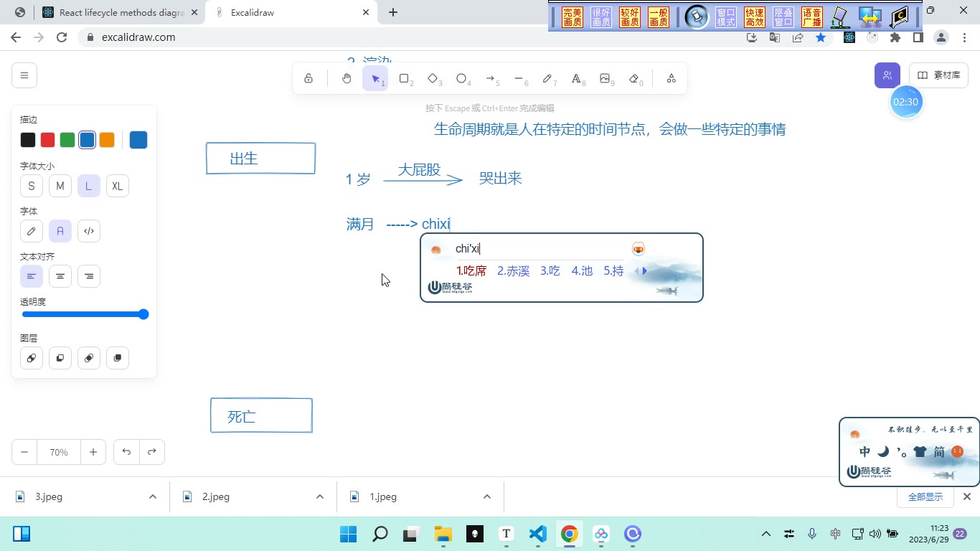Zoom in the canvas
The height and width of the screenshot is (551, 980).
pyautogui.click(x=93, y=452)
